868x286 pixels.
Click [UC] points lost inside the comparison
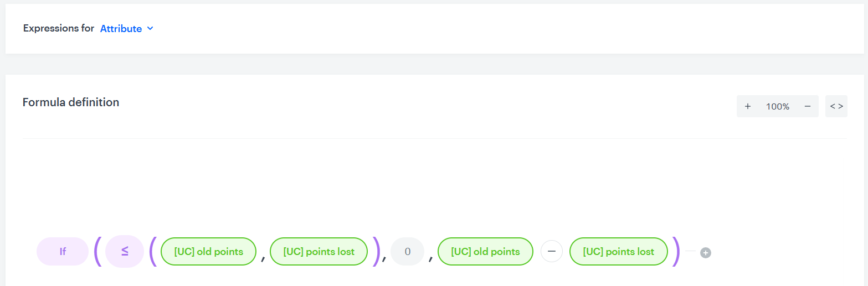pos(319,252)
